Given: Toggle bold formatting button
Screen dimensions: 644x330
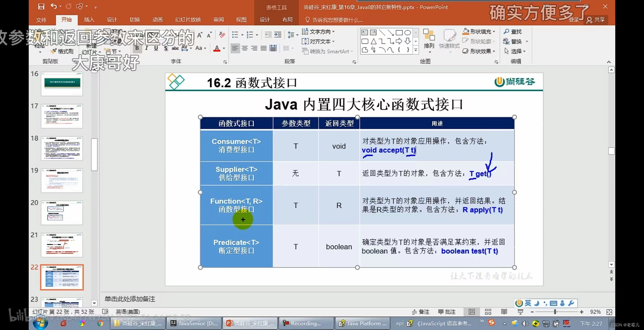Looking at the screenshot, I should tap(137, 48).
